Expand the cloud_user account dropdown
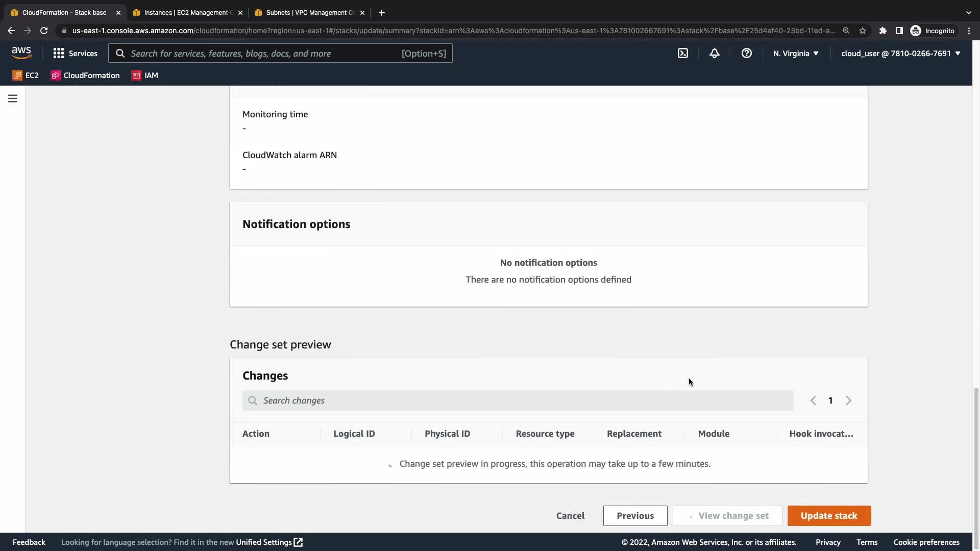This screenshot has width=980, height=551. (x=900, y=53)
